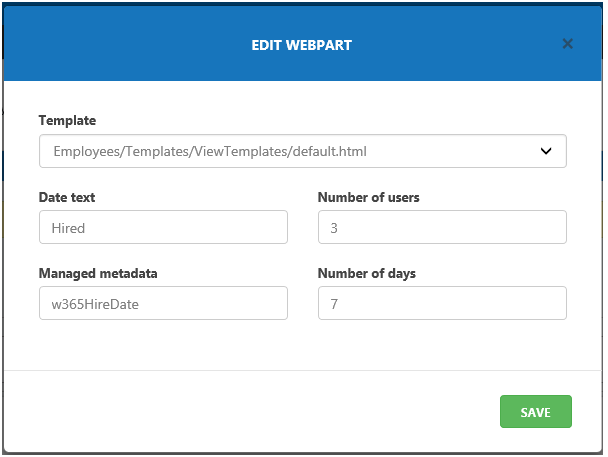This screenshot has width=608, height=457.
Task: Click the Hired placeholder text
Action: (x=68, y=228)
